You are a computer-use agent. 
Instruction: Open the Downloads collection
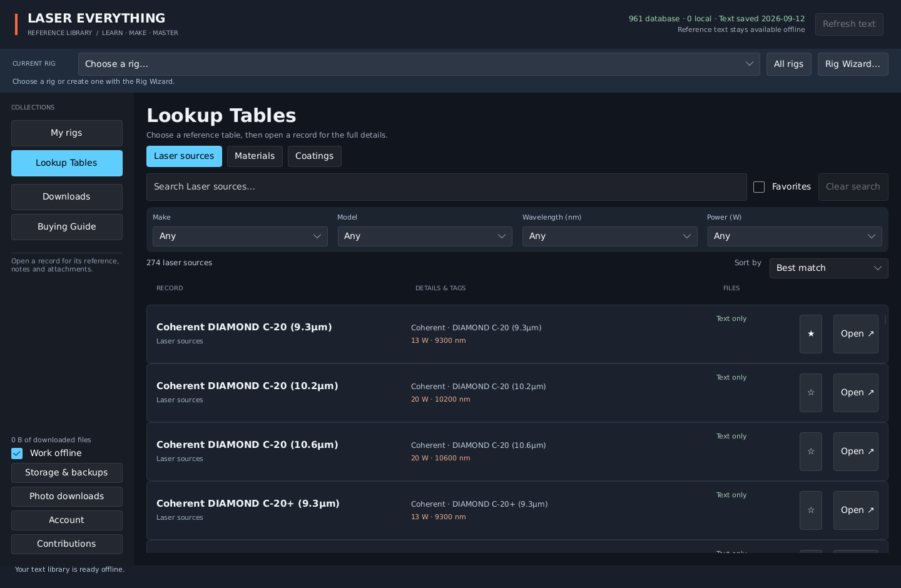[x=67, y=197]
